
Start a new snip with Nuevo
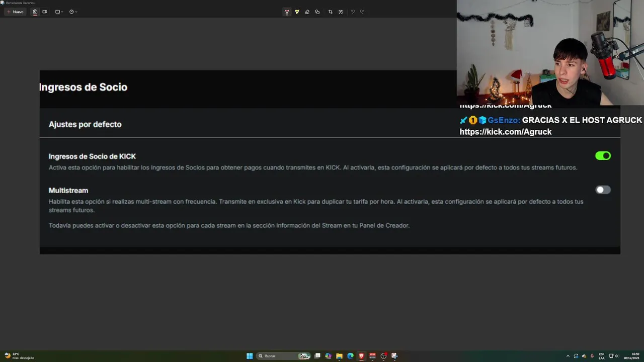tap(15, 12)
